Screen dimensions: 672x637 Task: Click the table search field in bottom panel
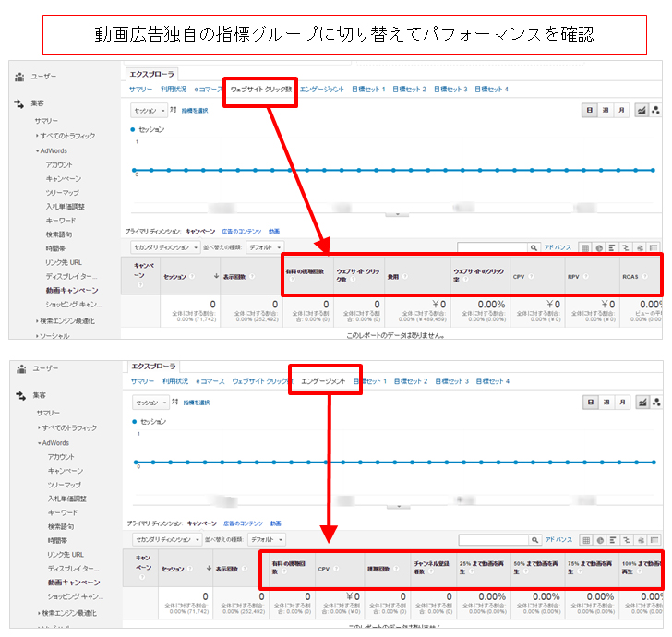pyautogui.click(x=492, y=539)
